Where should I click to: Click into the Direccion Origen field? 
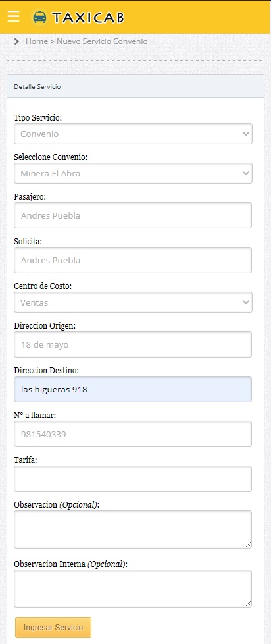[133, 344]
